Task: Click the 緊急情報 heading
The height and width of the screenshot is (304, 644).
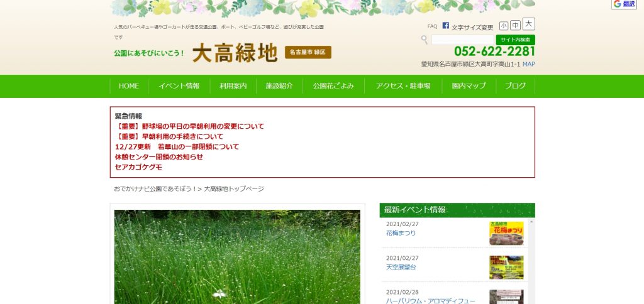Action: point(128,116)
